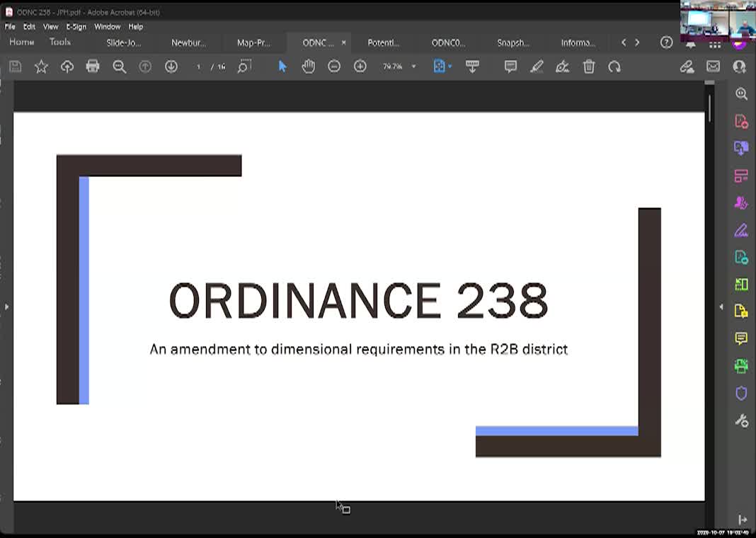Rotate the page with rotate icon
Image resolution: width=756 pixels, height=538 pixels.
click(x=614, y=67)
